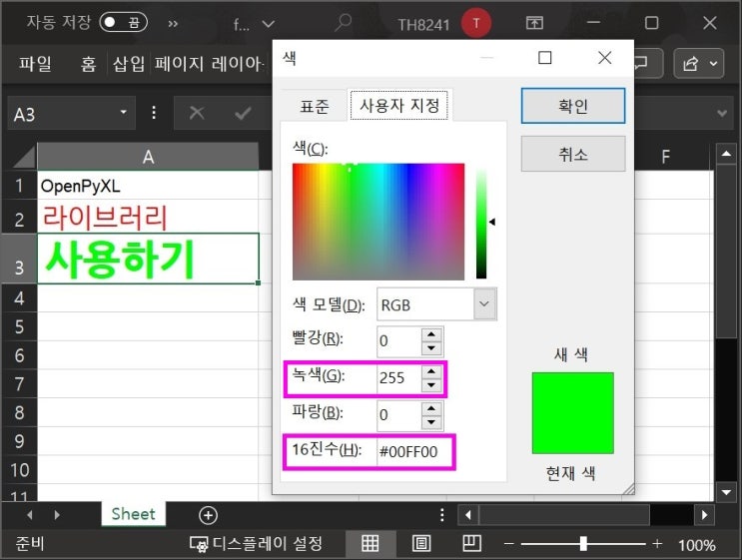The image size is (742, 560).
Task: Switch to Normal view in status bar
Action: click(x=371, y=544)
